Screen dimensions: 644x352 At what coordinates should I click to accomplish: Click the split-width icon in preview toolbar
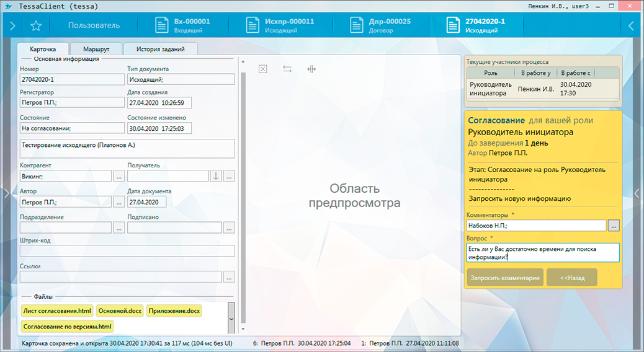click(311, 69)
